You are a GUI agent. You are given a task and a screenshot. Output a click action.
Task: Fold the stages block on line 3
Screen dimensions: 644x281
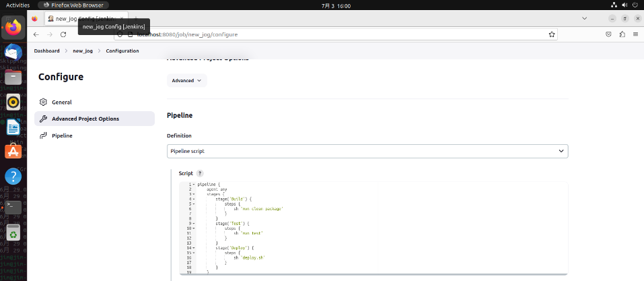point(193,194)
